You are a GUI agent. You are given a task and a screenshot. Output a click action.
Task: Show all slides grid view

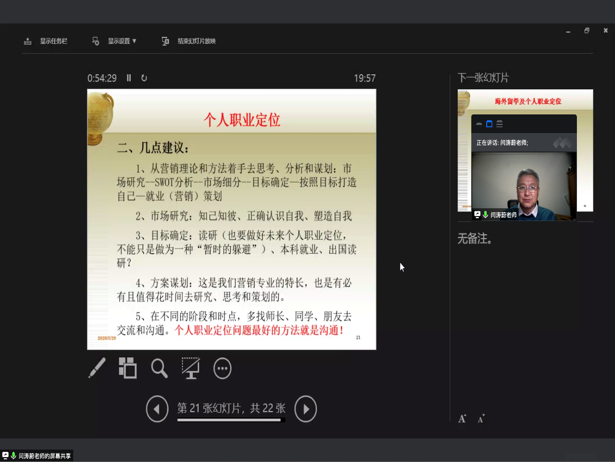(128, 368)
